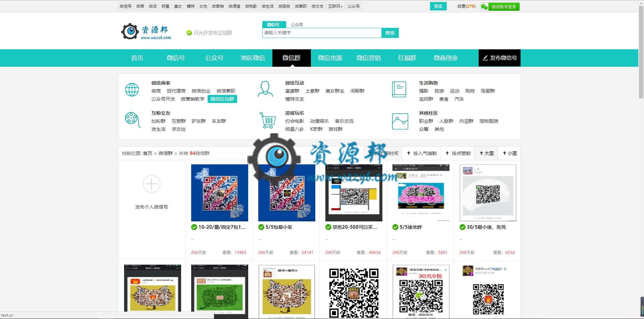This screenshot has width=644, height=319.
Task: Click the 明星 top tag
Action: 165,6
